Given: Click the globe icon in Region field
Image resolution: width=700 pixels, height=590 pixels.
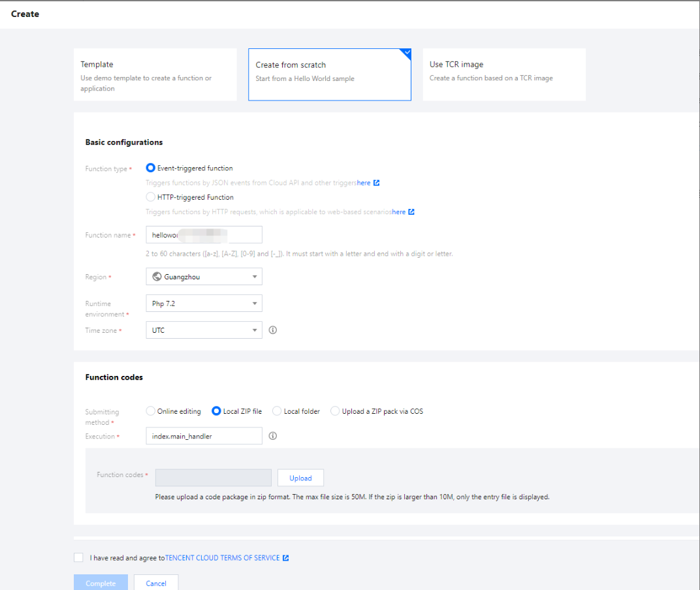Looking at the screenshot, I should coord(157,277).
